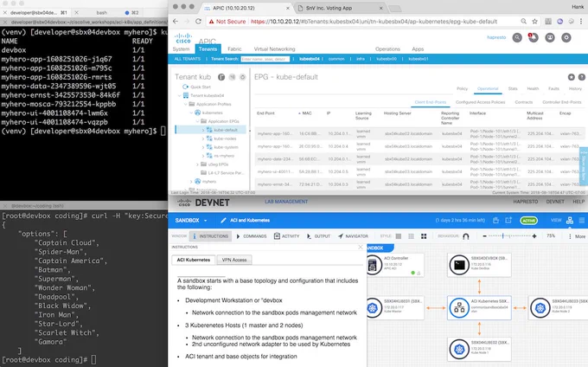588x367 pixels.
Task: Click the pencil edit icon beside ACI and Kubernetes
Action: 223,220
